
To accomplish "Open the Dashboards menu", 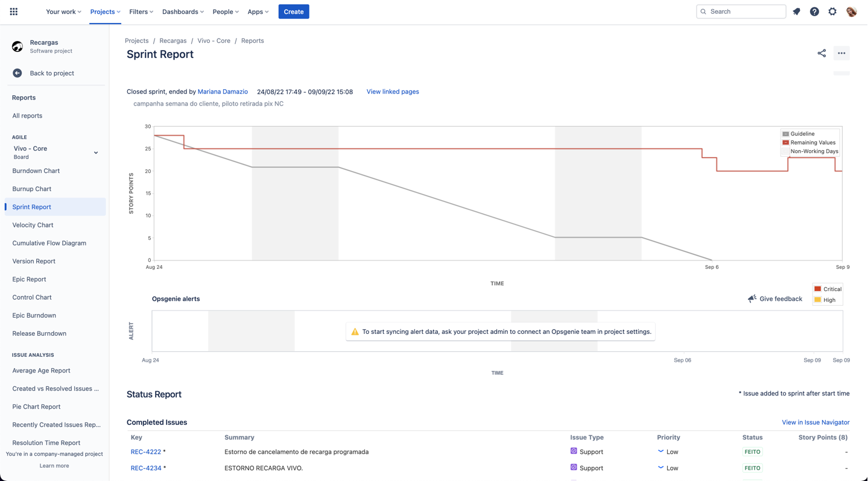I will pos(182,11).
